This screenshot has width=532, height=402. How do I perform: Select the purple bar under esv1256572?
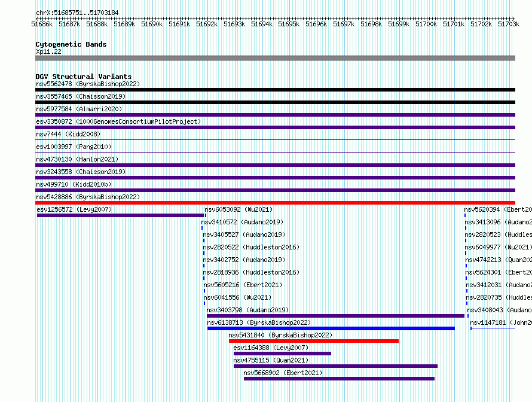tap(120, 215)
